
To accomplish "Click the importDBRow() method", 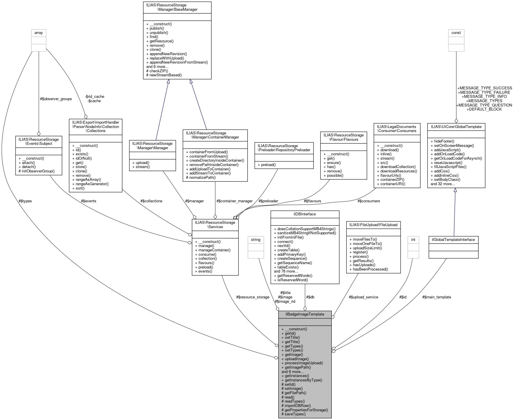I will [x=296, y=405].
